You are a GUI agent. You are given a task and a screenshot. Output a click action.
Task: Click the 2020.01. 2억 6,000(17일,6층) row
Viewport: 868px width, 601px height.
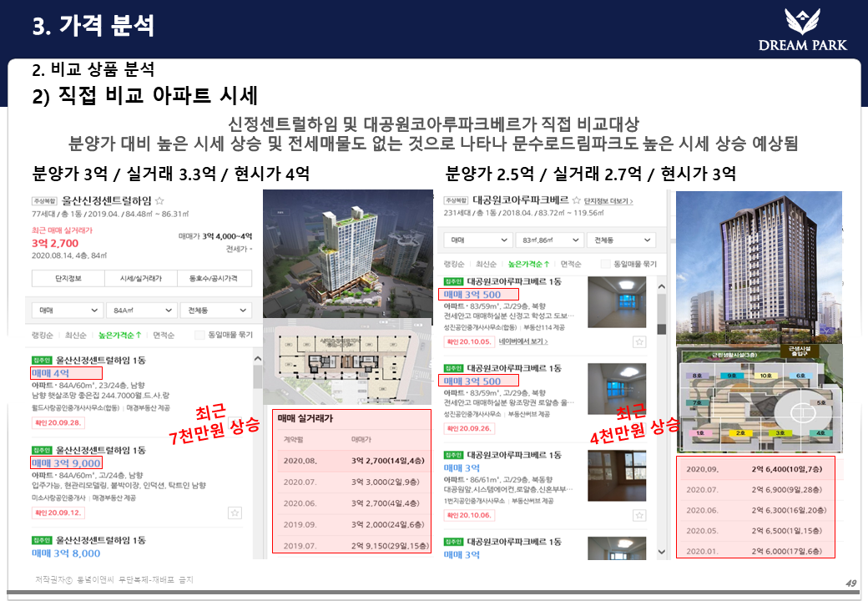pyautogui.click(x=755, y=551)
